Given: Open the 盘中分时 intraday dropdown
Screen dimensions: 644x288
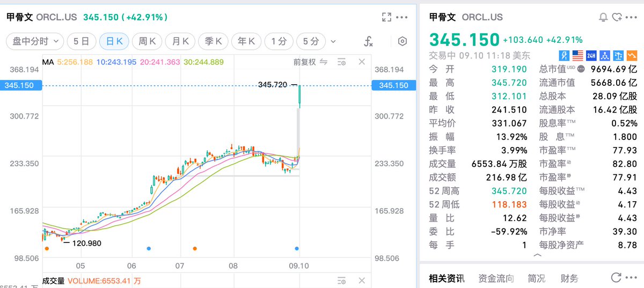Looking at the screenshot, I should click(x=35, y=41).
